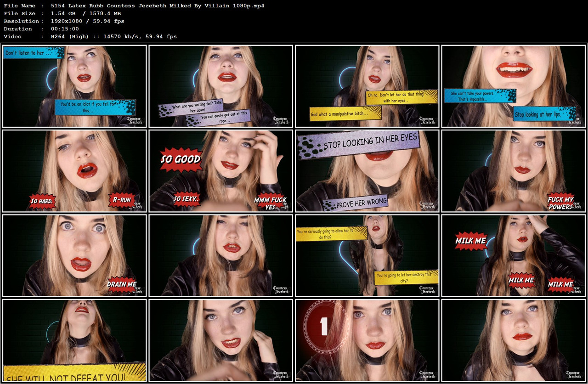Click the duration value 00:15:00
This screenshot has height=384, width=588.
[65, 28]
